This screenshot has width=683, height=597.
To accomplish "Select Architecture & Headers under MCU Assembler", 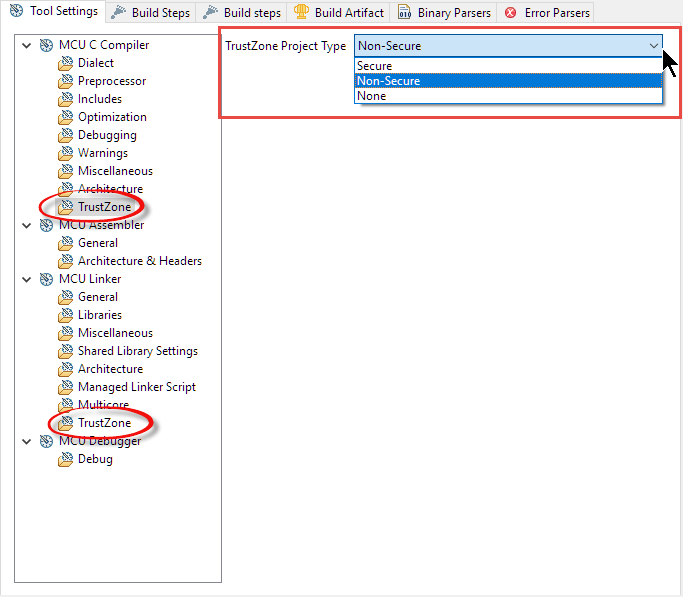I will pos(139,261).
